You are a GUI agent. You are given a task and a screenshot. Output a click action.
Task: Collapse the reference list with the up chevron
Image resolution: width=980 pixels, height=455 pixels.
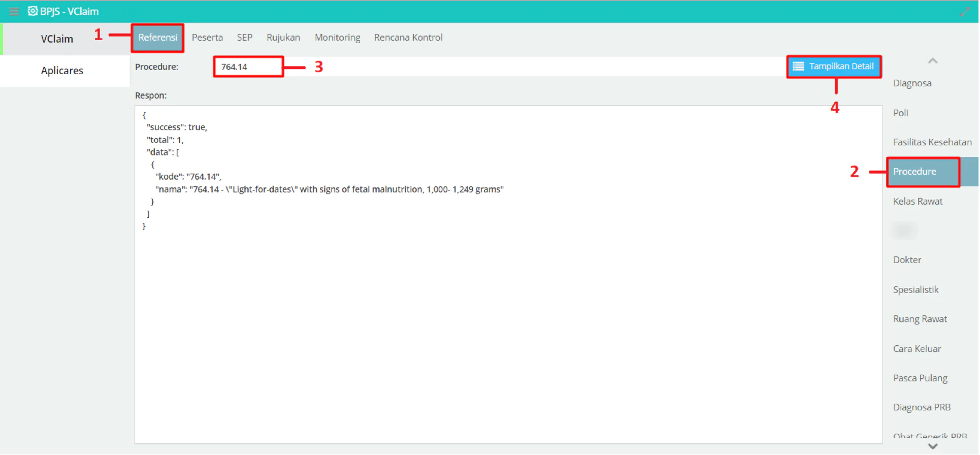[932, 61]
